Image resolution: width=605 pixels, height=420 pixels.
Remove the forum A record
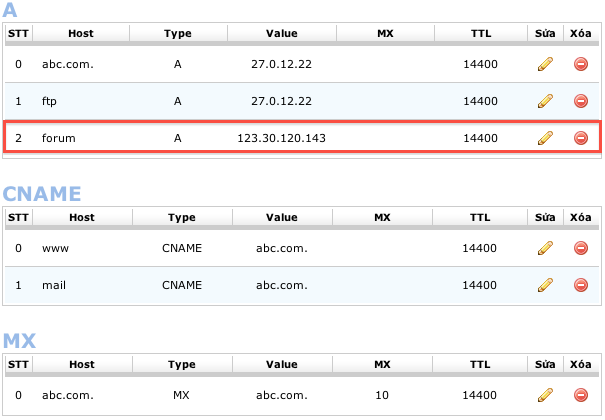[x=580, y=137]
